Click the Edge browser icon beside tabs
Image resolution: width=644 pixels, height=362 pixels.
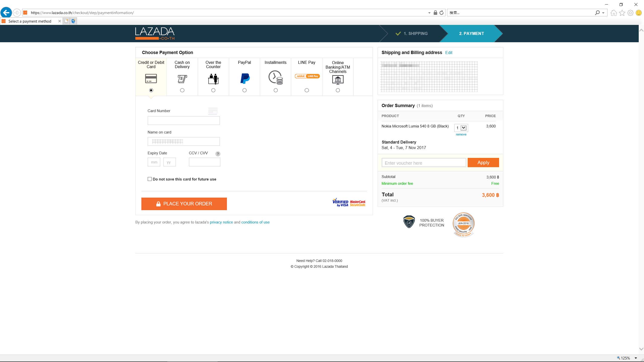73,21
